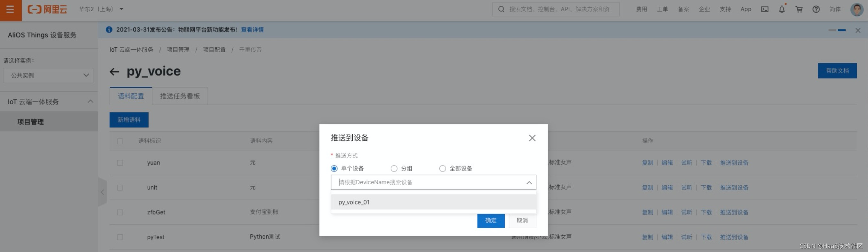Viewport: 868px width, 252px height.
Task: Collapse the IoT 云端一体服务 sidebar section
Action: click(90, 101)
